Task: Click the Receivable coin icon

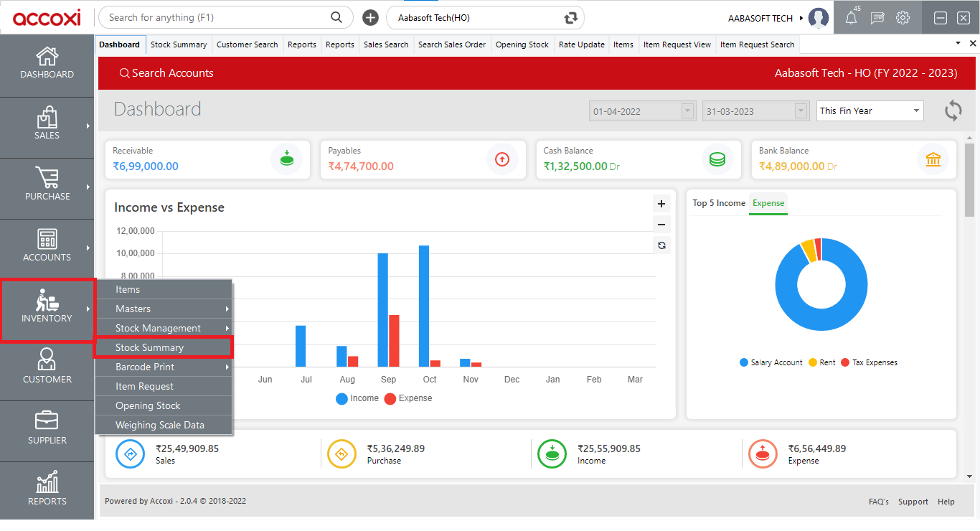Action: coord(287,159)
